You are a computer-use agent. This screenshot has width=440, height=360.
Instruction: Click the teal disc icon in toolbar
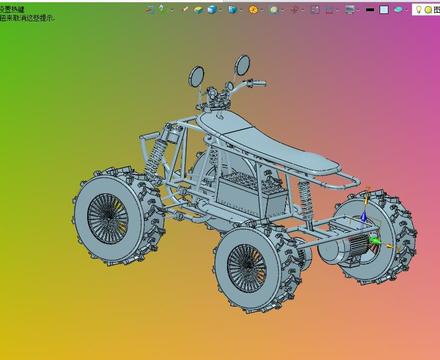(x=398, y=10)
